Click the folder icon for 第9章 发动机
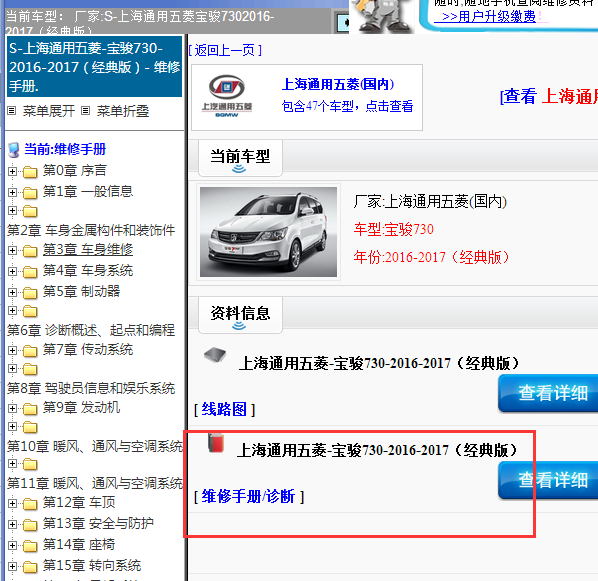598x581 pixels. click(30, 409)
